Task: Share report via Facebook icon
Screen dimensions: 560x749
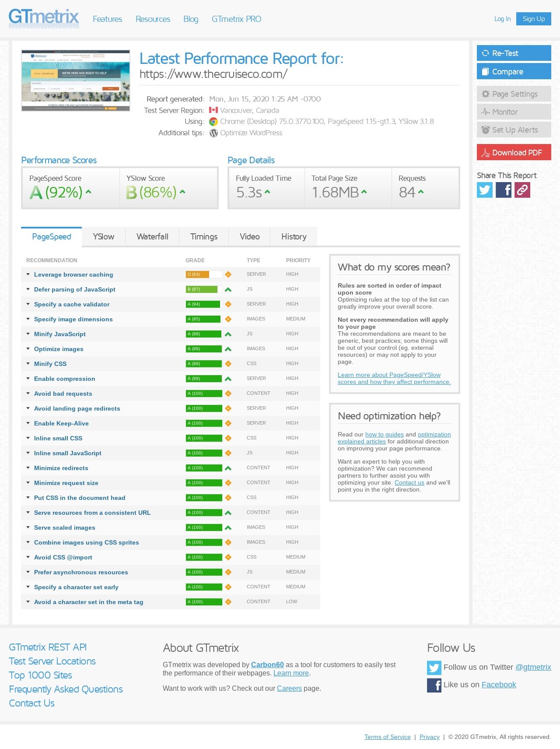Action: click(x=504, y=190)
